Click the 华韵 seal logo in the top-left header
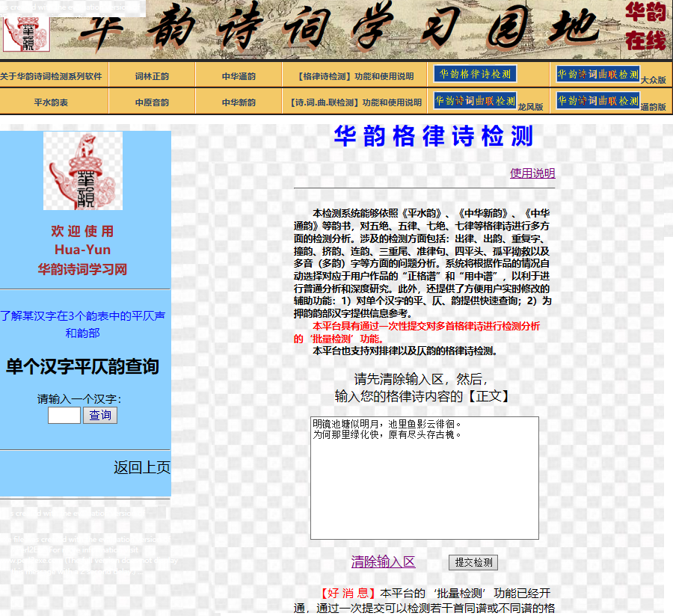This screenshot has height=616, width=673. tap(26, 32)
